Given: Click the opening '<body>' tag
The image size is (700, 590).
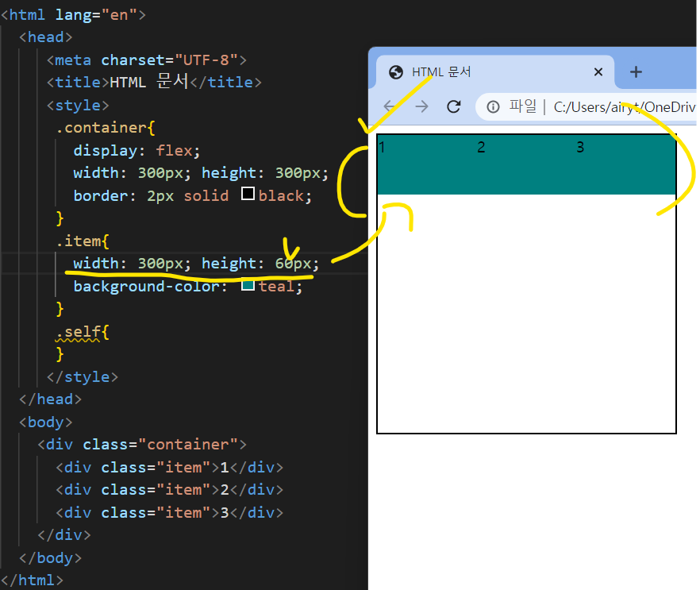Looking at the screenshot, I should point(45,422).
